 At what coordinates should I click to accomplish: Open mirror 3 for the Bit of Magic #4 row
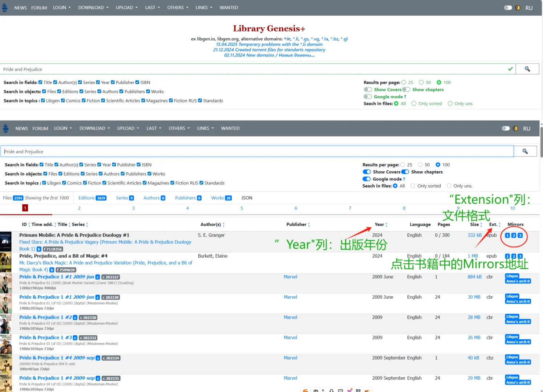(520, 256)
